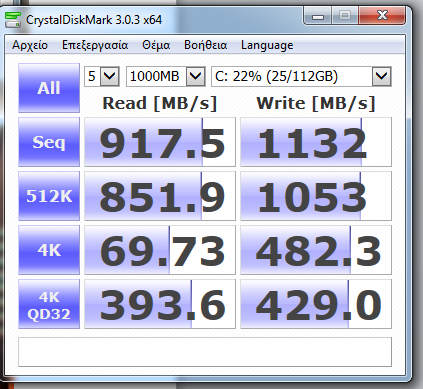423x389 pixels.
Task: Click the Write [MB/s] column header
Action: point(316,103)
